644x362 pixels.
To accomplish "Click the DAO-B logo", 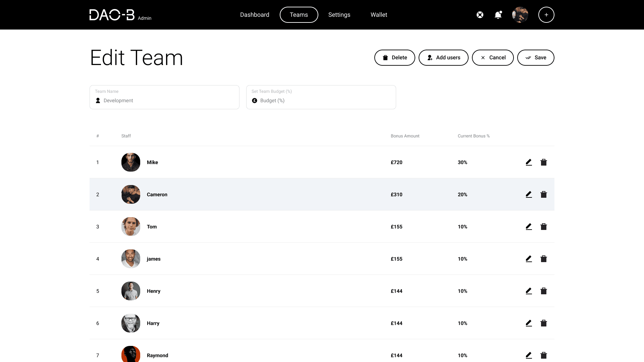I will [x=112, y=15].
